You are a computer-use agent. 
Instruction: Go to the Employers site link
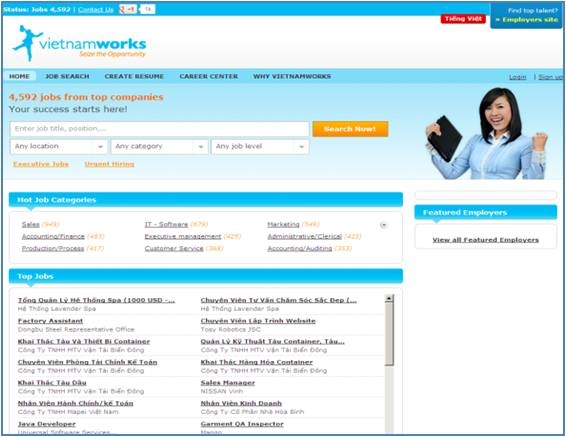527,19
